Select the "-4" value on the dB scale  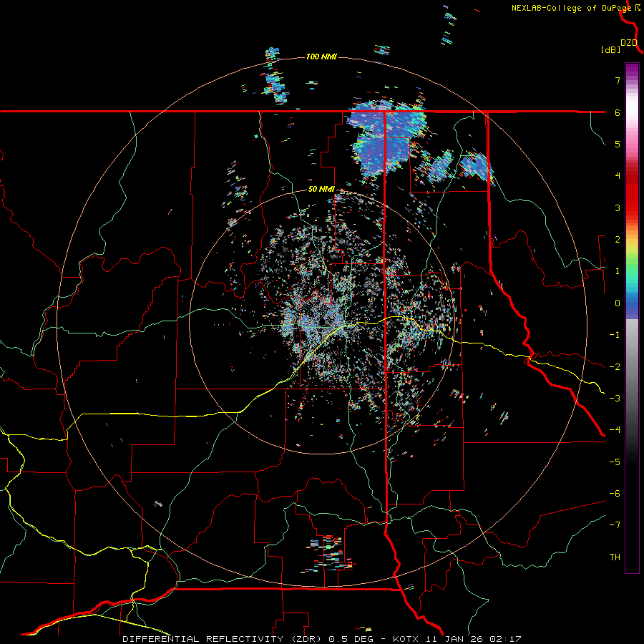(x=615, y=430)
